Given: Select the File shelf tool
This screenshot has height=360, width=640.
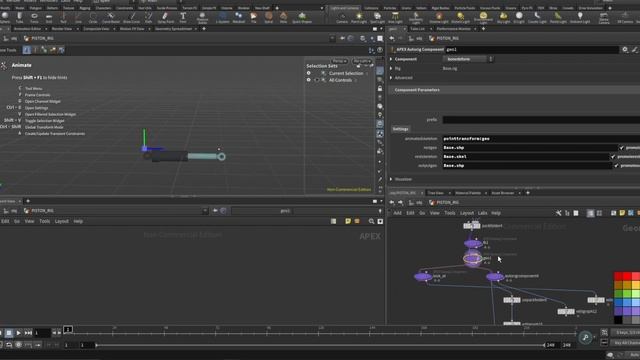Looking at the screenshot, I should coord(253,17).
